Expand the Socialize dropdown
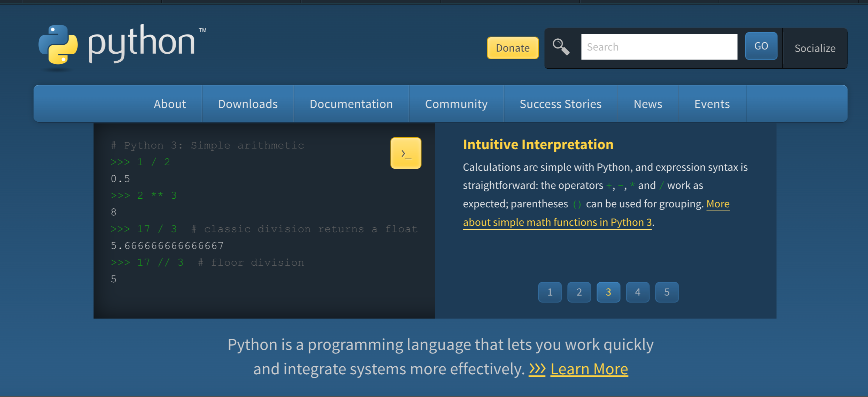The image size is (868, 397). pos(815,48)
